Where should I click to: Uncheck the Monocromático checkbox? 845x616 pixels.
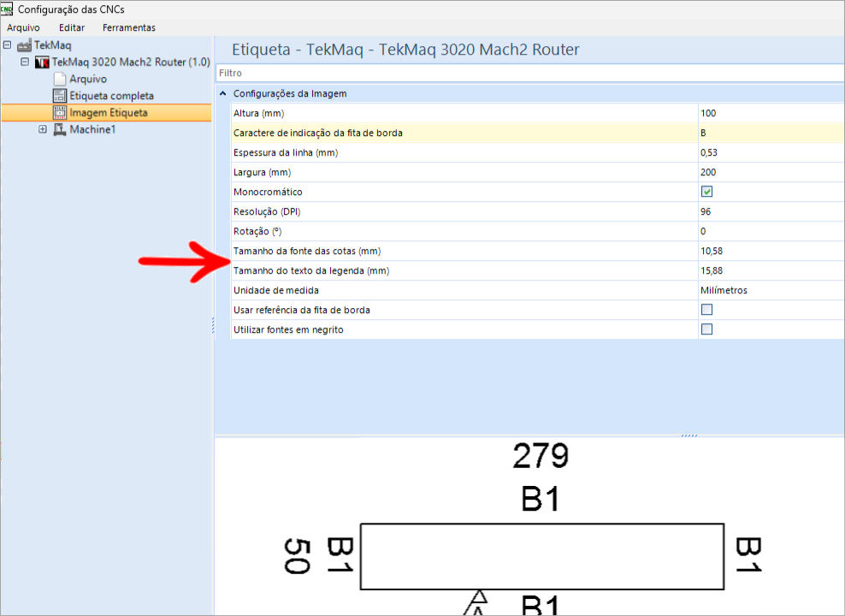706,192
